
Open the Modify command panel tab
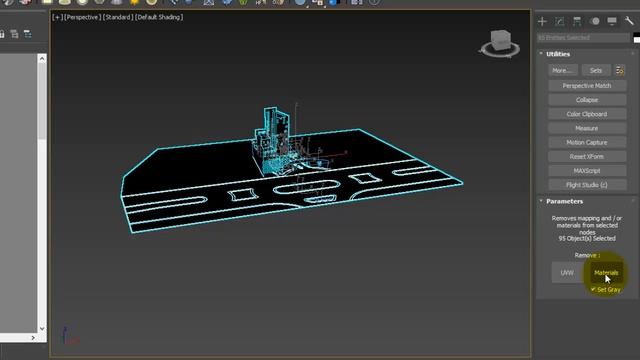pos(560,21)
